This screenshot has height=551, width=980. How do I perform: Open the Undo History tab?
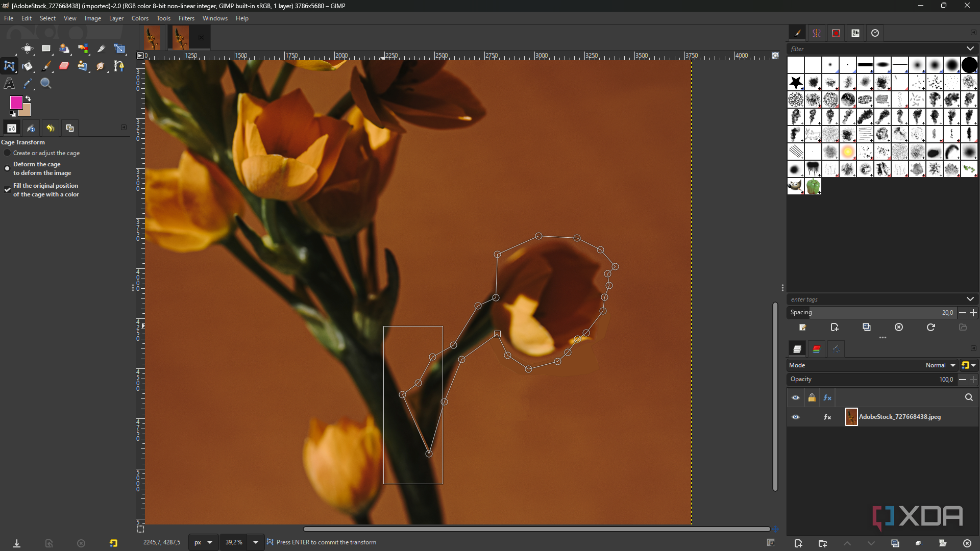pyautogui.click(x=50, y=128)
